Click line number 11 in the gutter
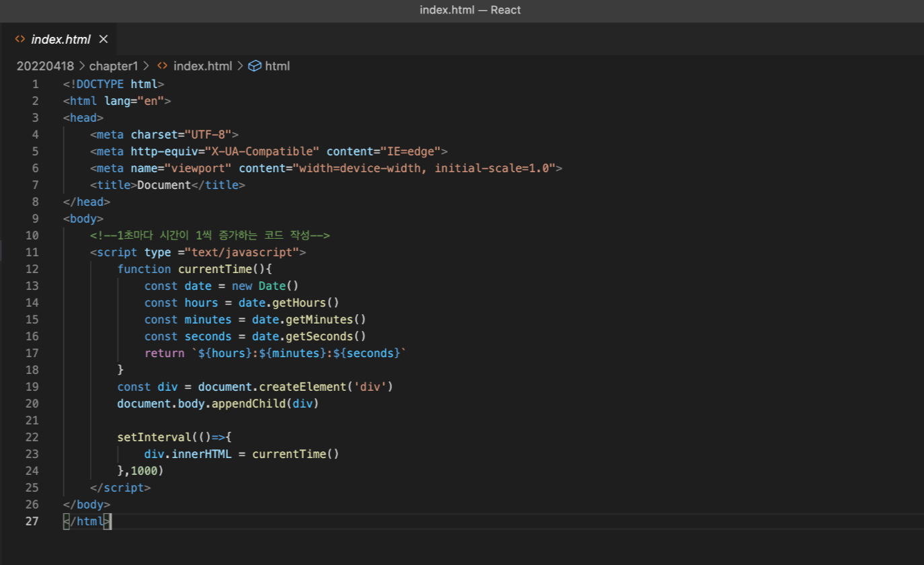 [32, 252]
